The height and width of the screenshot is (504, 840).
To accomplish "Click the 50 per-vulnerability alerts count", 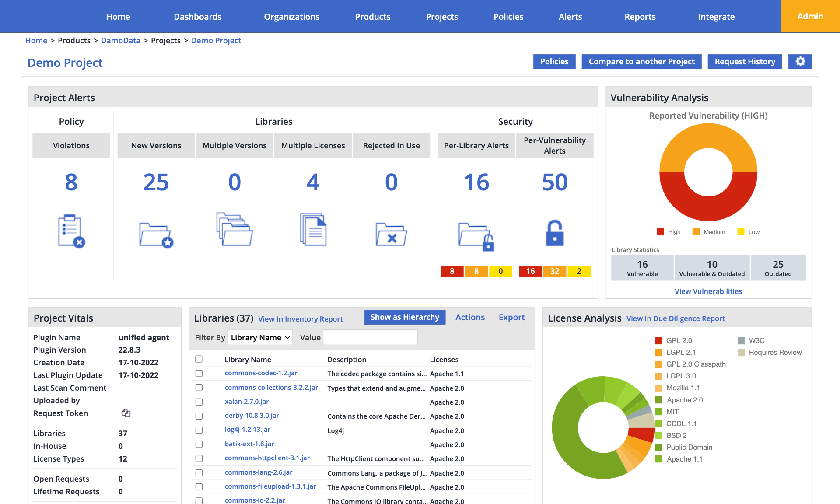I will click(x=555, y=182).
